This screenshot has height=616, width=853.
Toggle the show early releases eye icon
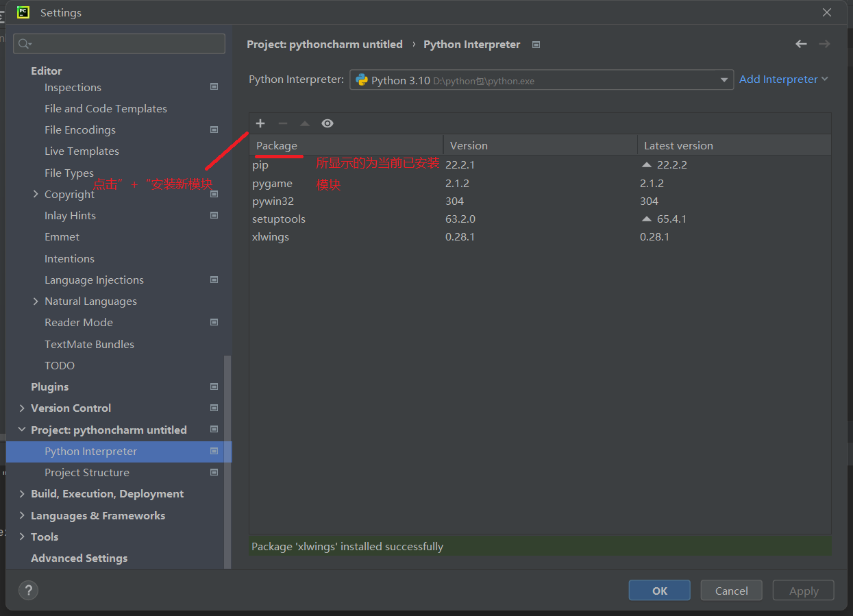point(327,123)
